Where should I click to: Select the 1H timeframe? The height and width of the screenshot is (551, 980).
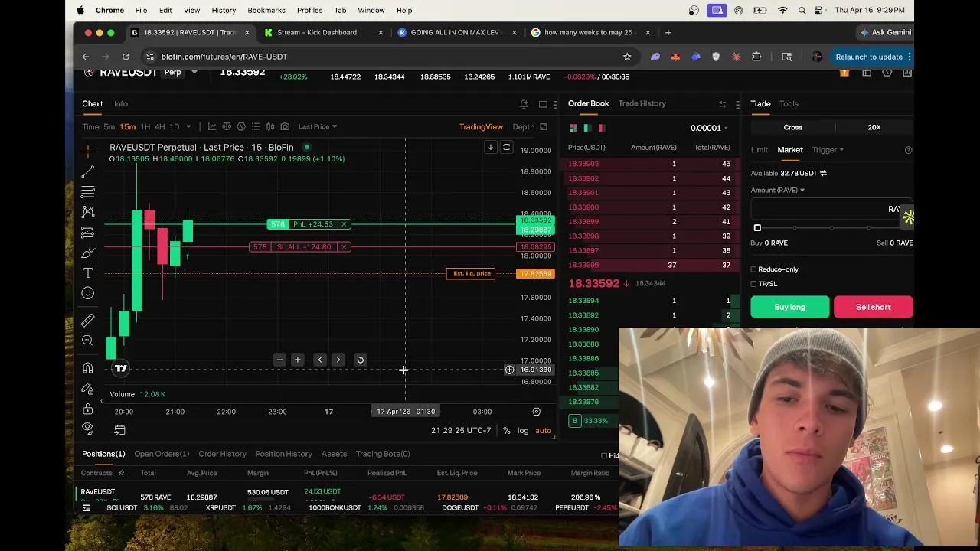(145, 126)
